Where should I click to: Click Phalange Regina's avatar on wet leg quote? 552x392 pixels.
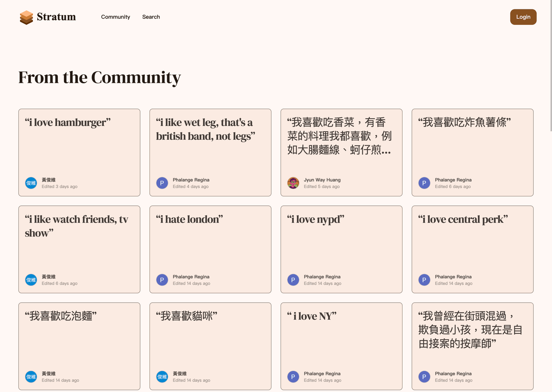[162, 183]
